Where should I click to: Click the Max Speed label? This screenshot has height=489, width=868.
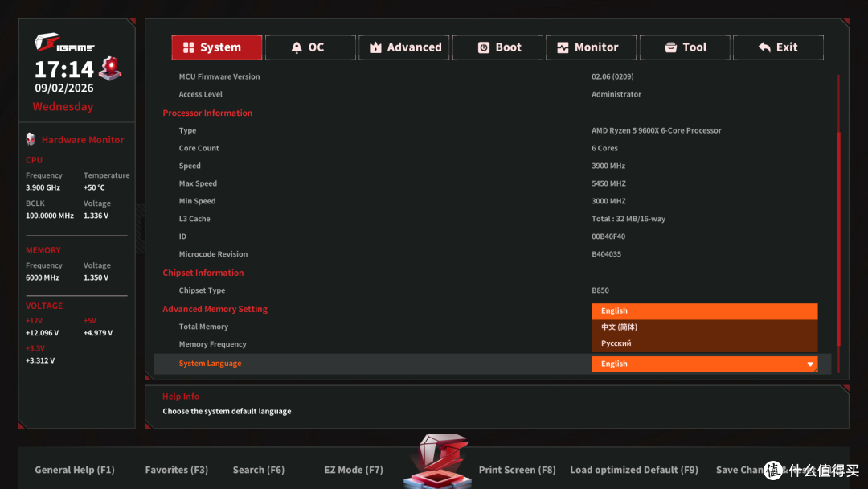[x=198, y=183]
